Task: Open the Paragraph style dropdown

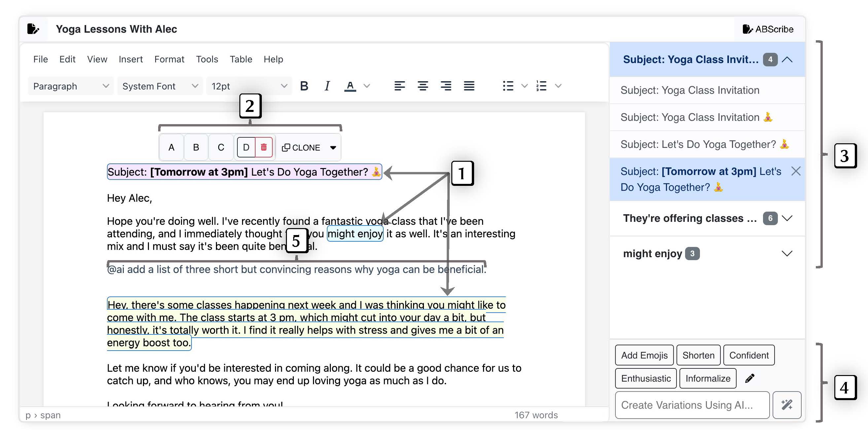Action: (x=70, y=86)
